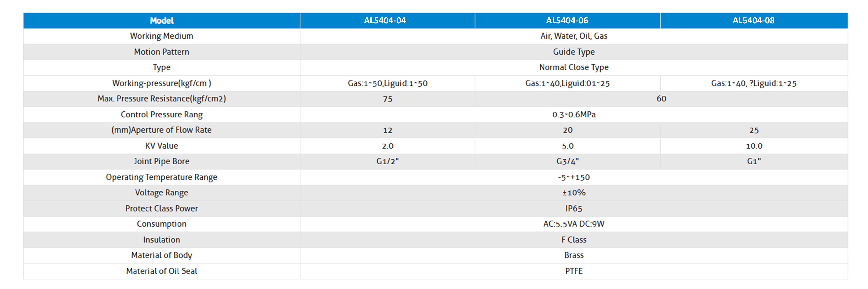Click the 'Air, Water, Oil, Gas' cell

coord(574,36)
